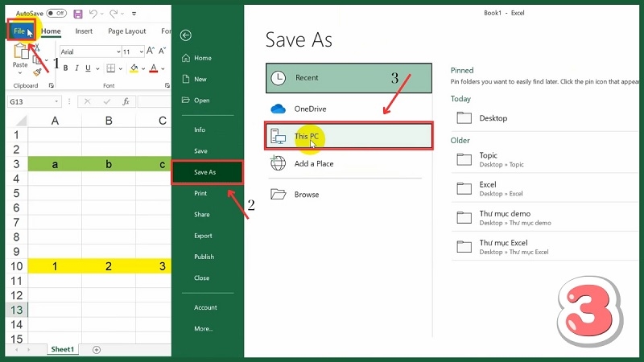Screen dimensions: 644x362
Task: Expand the Fill Color palette arrow
Action: pyautogui.click(x=143, y=69)
